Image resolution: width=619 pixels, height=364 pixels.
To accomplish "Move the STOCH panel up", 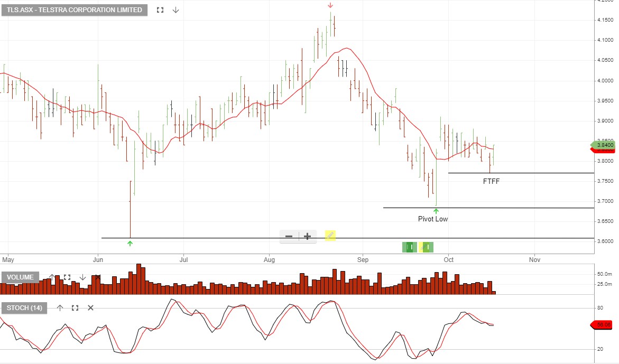I will pos(60,308).
